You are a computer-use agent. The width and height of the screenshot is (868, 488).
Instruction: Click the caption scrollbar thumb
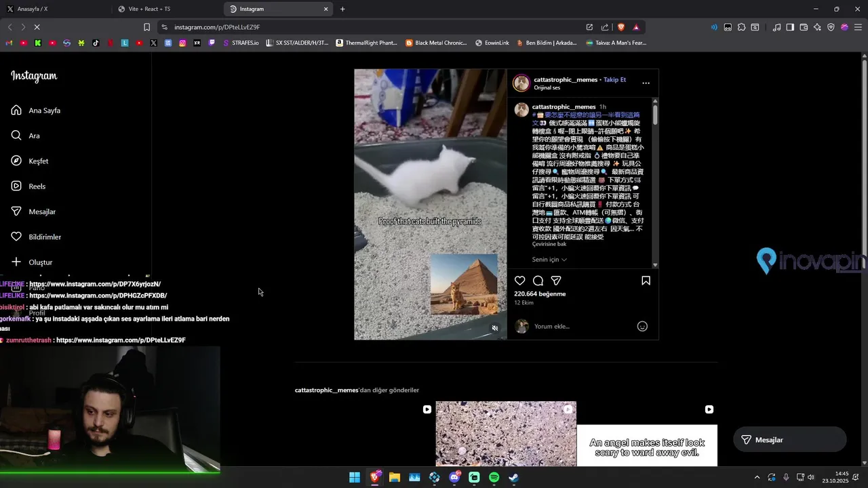tap(655, 114)
